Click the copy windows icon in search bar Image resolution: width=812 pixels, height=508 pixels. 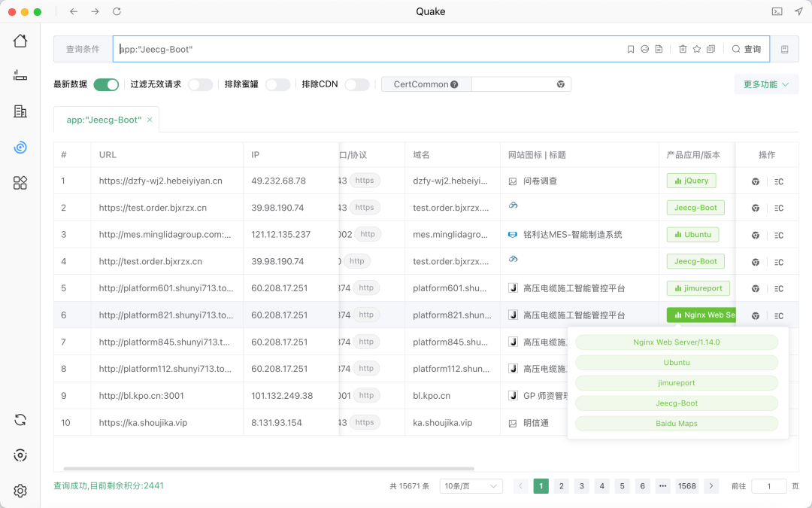click(x=711, y=49)
